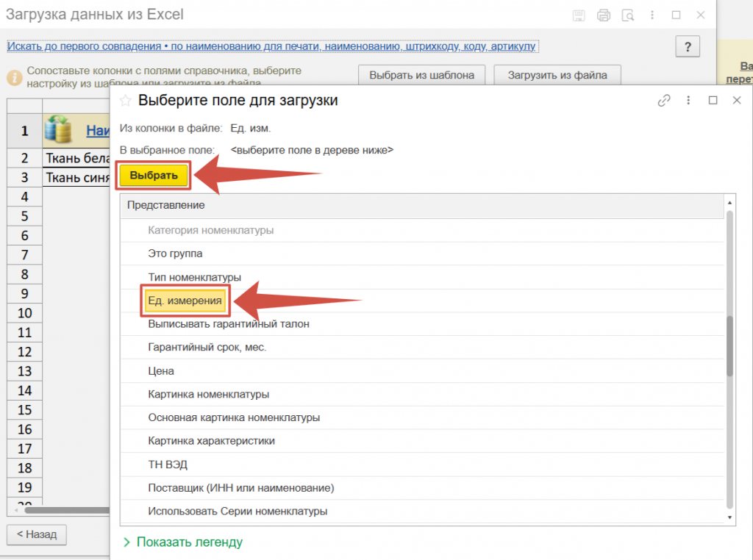The image size is (753, 560).
Task: Add dialog to favorites with the star icon
Action: pyautogui.click(x=126, y=101)
